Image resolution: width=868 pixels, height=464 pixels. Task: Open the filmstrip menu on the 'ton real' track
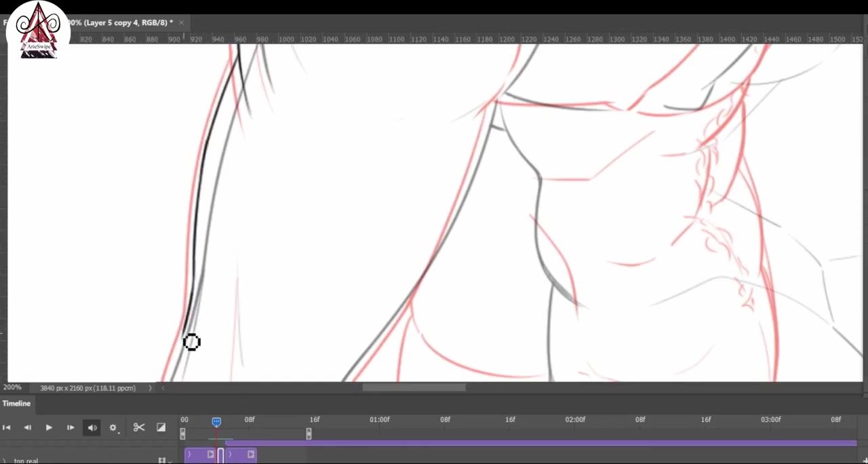coord(163,461)
